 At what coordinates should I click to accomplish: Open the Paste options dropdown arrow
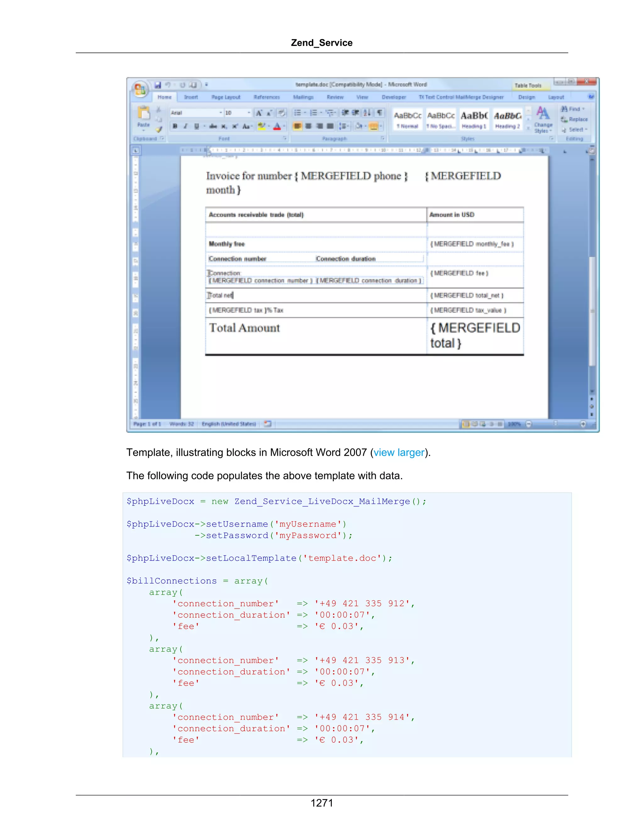(x=144, y=130)
